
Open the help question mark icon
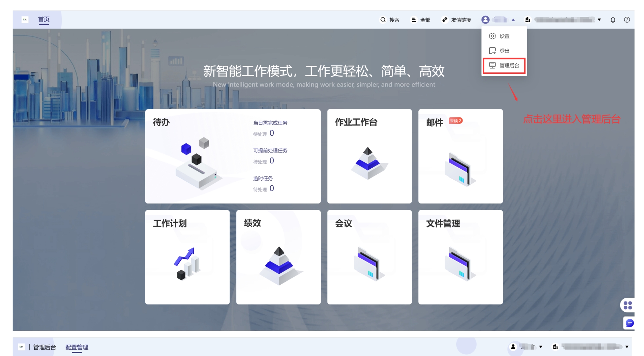click(627, 20)
